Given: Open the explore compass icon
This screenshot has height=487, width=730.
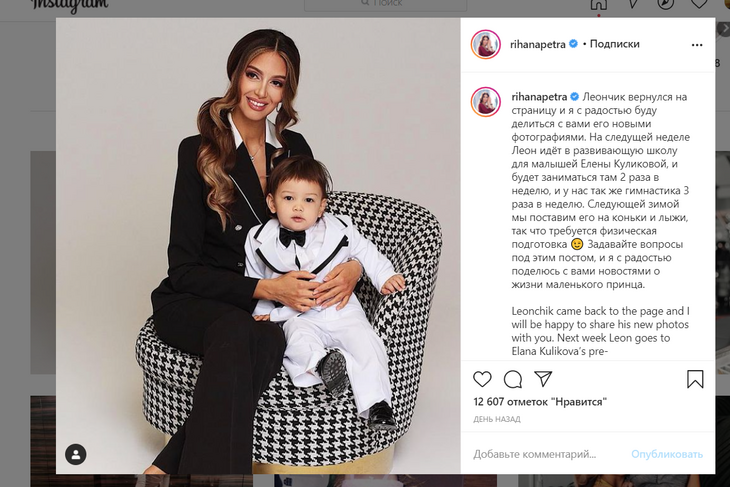Looking at the screenshot, I should (665, 3).
